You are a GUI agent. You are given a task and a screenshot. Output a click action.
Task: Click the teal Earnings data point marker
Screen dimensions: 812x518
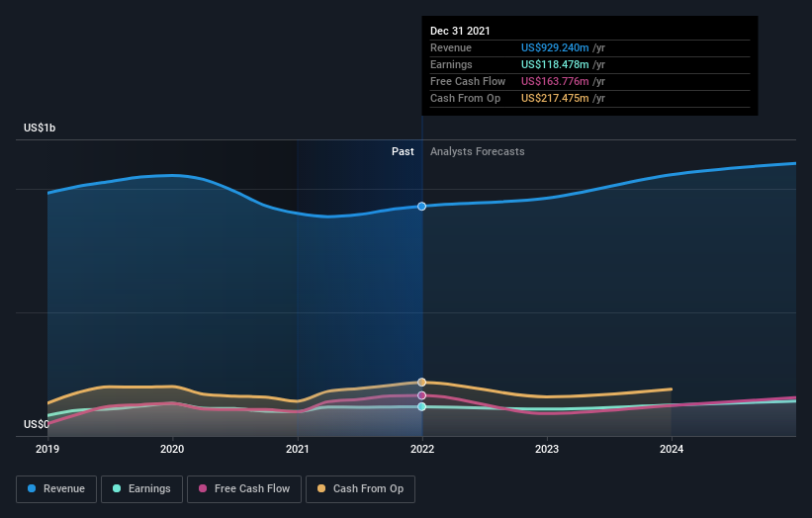tap(422, 406)
